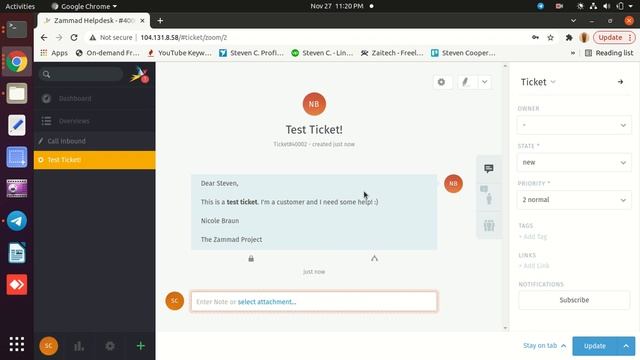Open Telegram from the Ubuntu dock
The height and width of the screenshot is (360, 640).
click(17, 221)
